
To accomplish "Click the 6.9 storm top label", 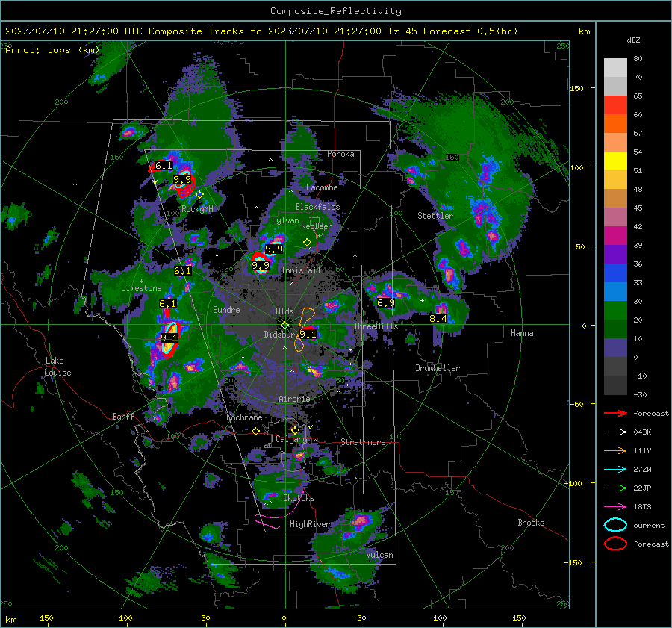I will [x=386, y=303].
